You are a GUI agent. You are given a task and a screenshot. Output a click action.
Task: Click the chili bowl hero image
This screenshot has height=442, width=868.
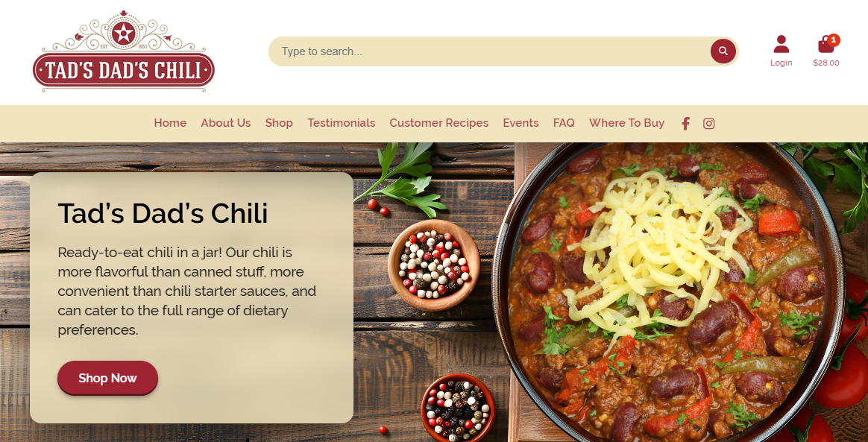click(669, 292)
